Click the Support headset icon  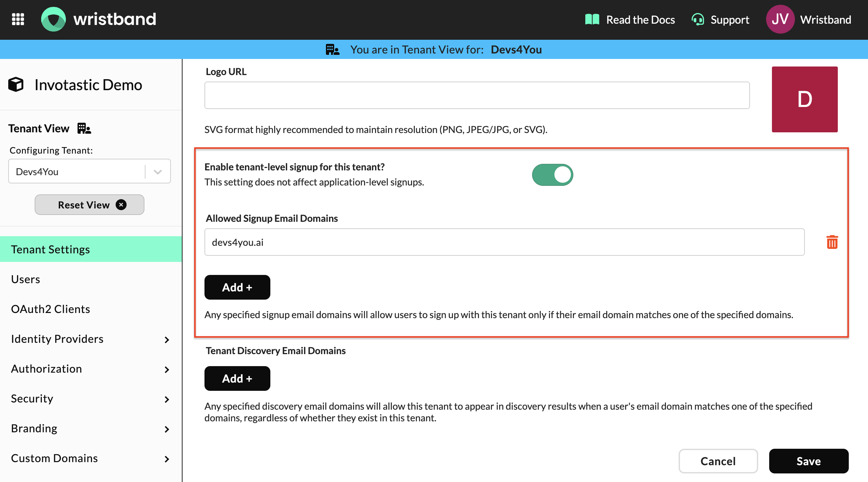pos(697,20)
